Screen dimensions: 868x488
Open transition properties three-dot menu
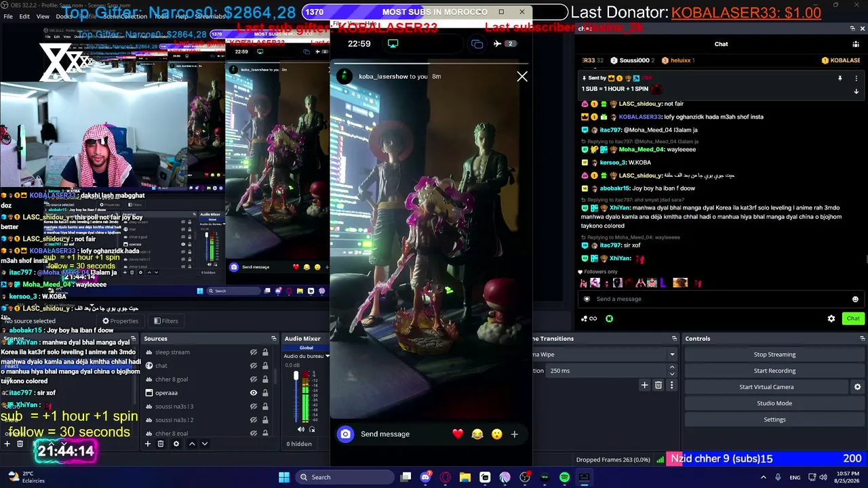tap(671, 386)
